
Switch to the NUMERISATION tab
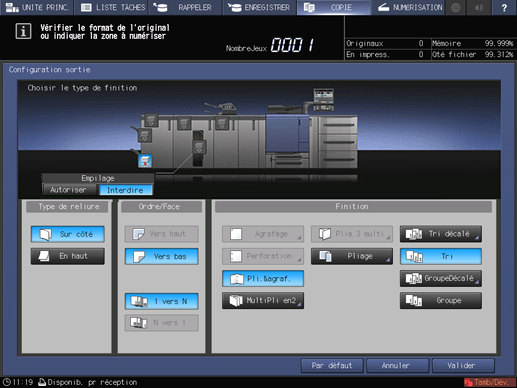[x=408, y=7]
